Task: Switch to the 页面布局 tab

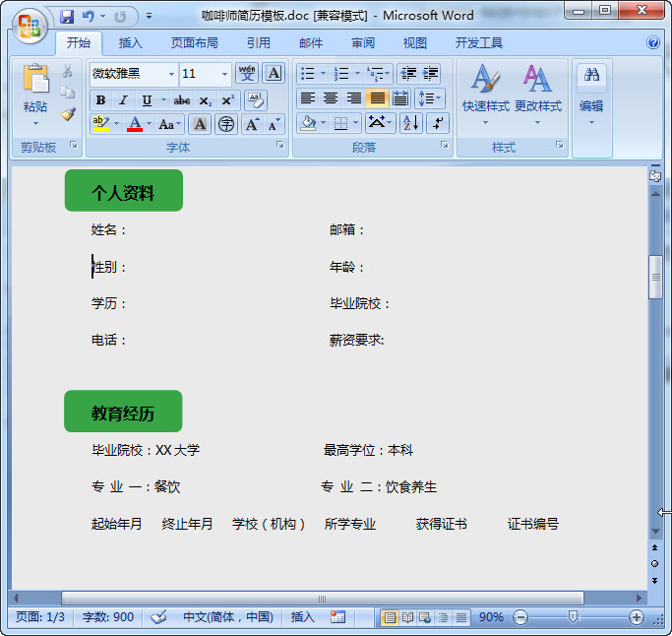Action: 195,43
